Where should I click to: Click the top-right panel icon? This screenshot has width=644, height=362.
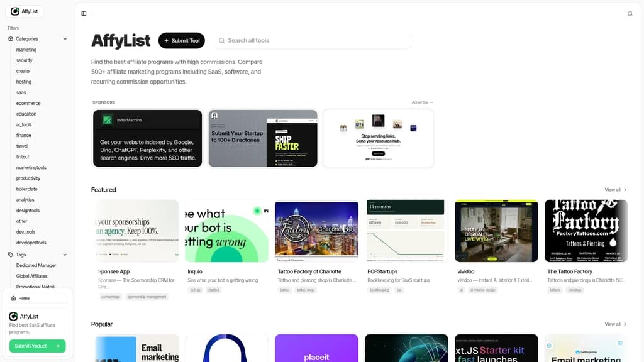coord(630,14)
